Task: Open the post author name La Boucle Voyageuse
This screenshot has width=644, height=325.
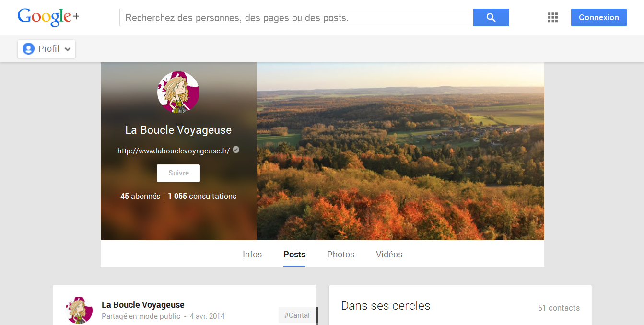Action: tap(143, 305)
